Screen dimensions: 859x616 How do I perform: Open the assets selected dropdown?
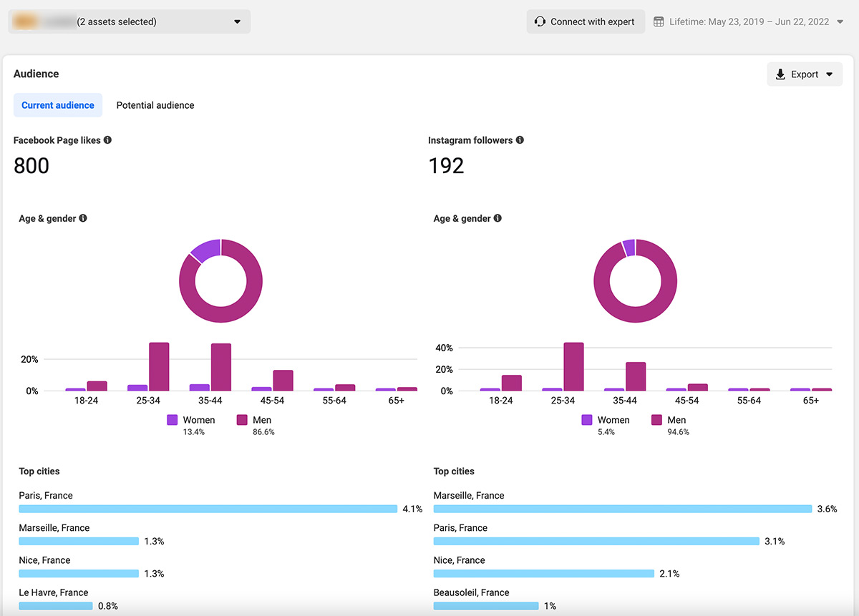point(237,21)
